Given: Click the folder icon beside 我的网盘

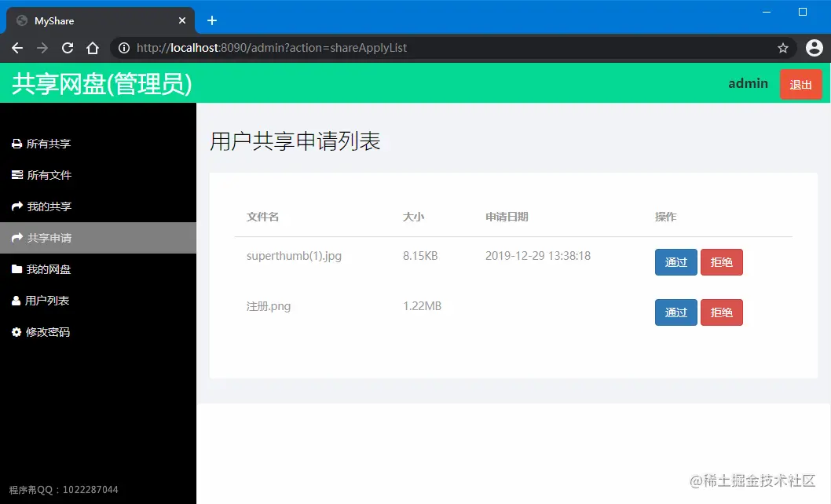Looking at the screenshot, I should coord(17,269).
